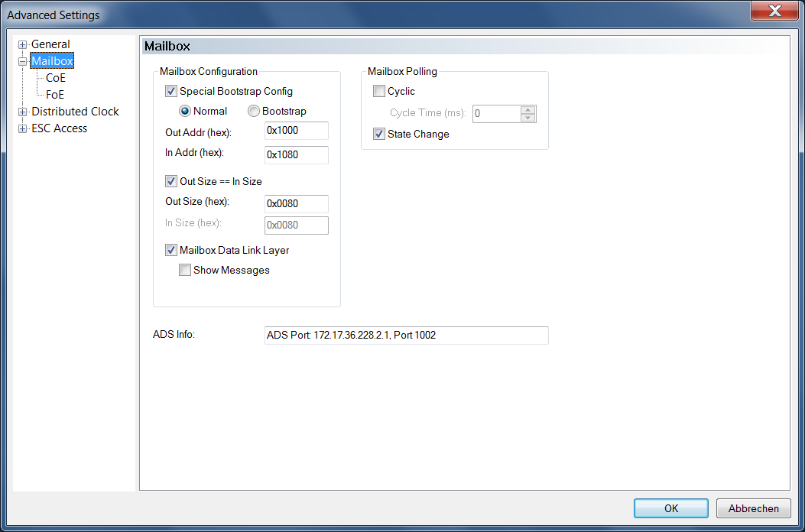Select General in the settings tree
Screen dimensions: 805x532
pyautogui.click(x=50, y=44)
